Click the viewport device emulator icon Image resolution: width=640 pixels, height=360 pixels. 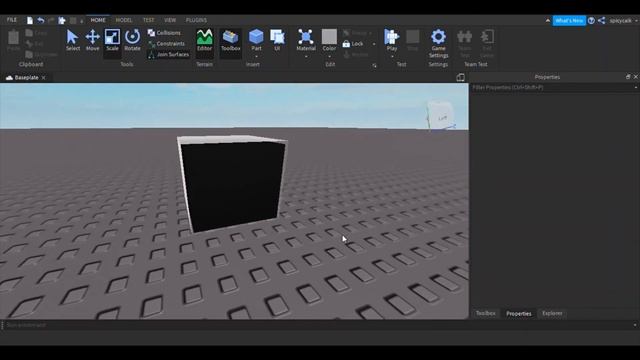tap(460, 78)
